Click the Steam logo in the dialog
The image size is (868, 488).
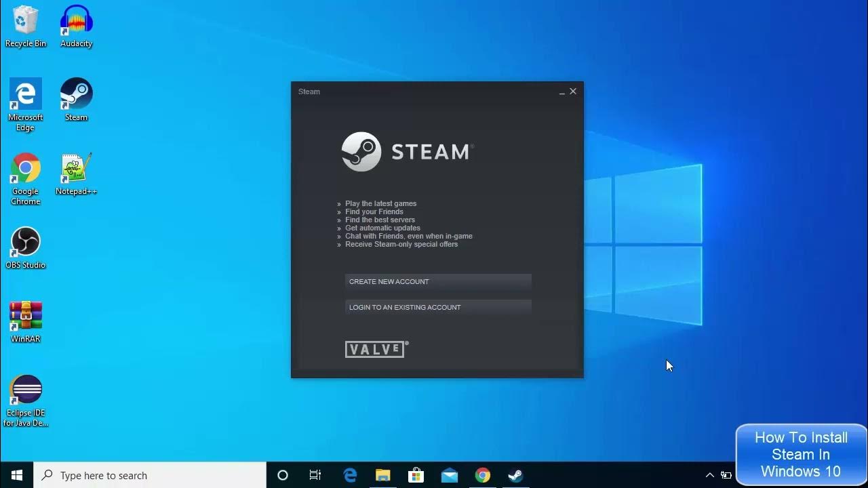coord(407,152)
